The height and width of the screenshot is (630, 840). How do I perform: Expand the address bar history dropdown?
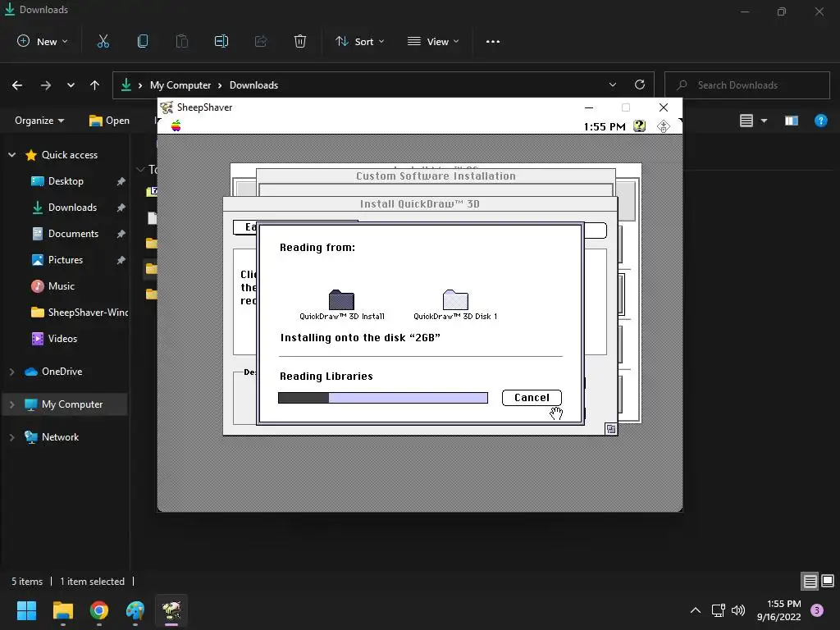tap(612, 84)
